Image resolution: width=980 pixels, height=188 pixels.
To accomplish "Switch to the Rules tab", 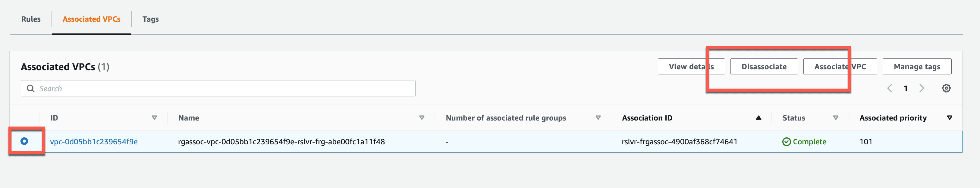I will tap(31, 19).
